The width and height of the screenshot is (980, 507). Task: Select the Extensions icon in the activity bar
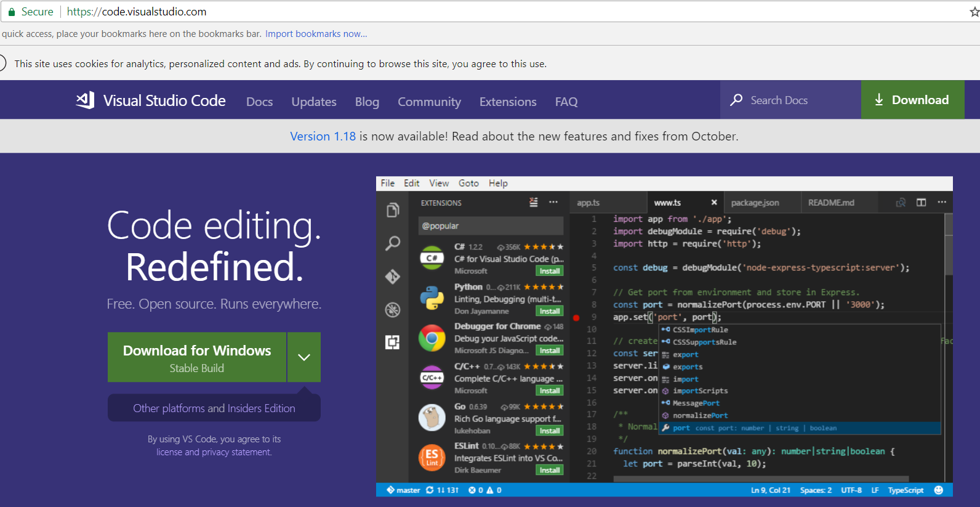(393, 342)
